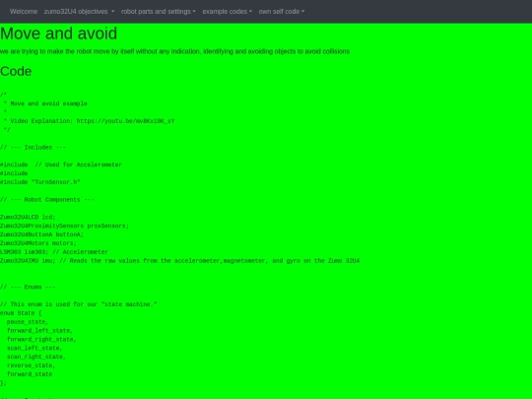Click the reverse_state enum entry
Image resolution: width=532 pixels, height=399 pixels.
[x=31, y=366]
